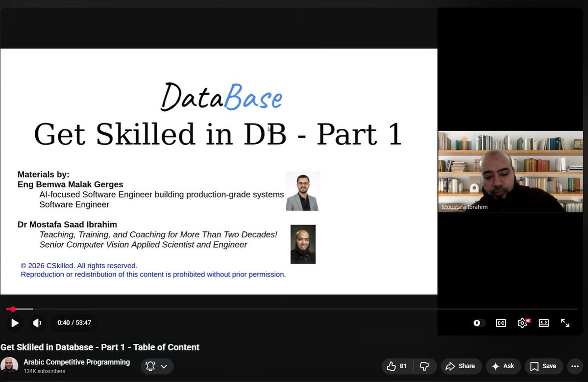Image resolution: width=588 pixels, height=382 pixels.
Task: Click the 134K subscribers text
Action: (x=44, y=371)
